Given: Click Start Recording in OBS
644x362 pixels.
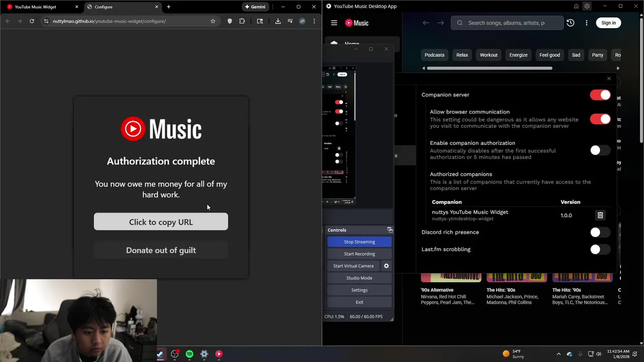Looking at the screenshot, I should [x=359, y=254].
